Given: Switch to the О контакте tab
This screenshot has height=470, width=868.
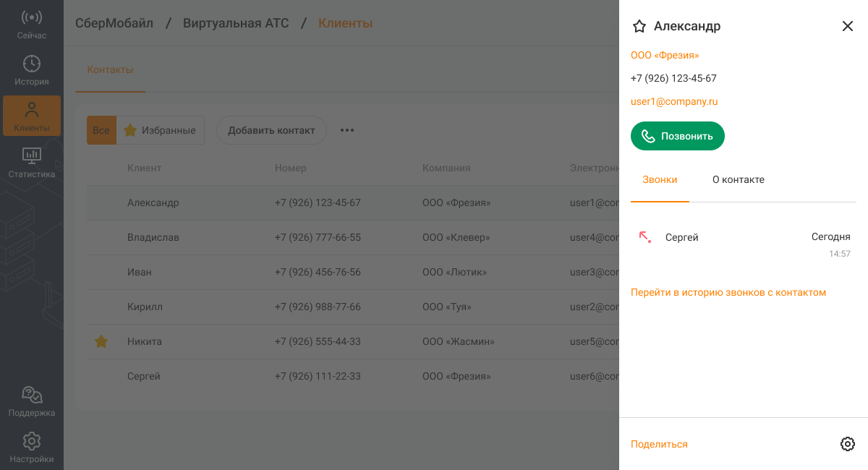Looking at the screenshot, I should 738,179.
